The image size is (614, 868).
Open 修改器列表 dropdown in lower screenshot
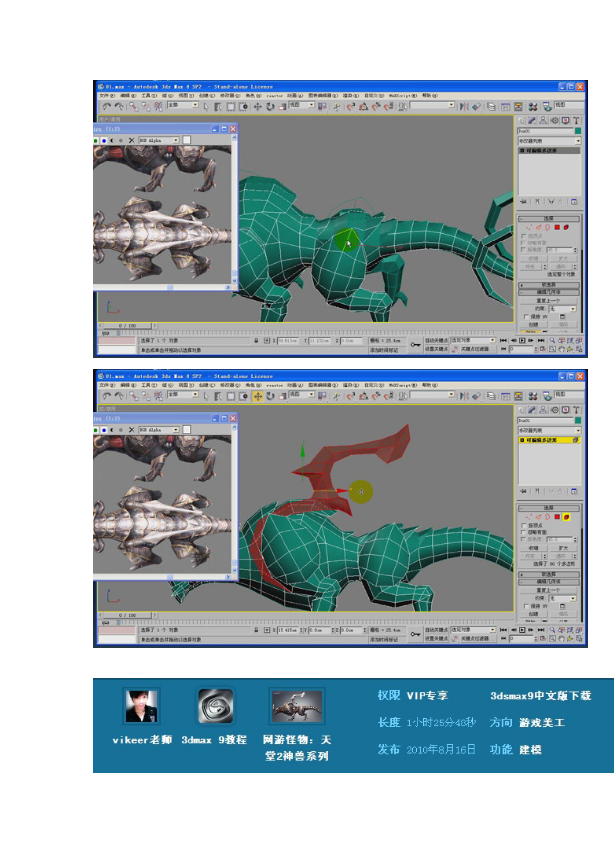point(549,431)
